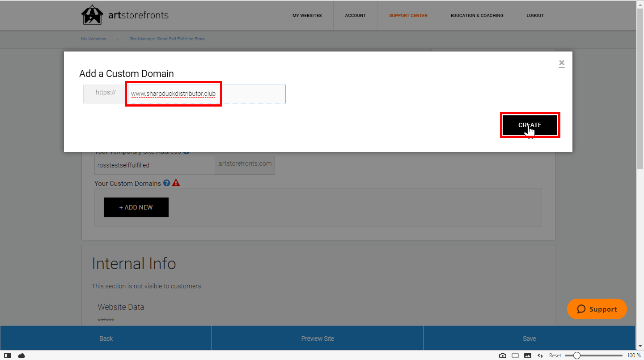644x360 pixels.
Task: Click Site Manager breadcrumb link
Action: (167, 39)
